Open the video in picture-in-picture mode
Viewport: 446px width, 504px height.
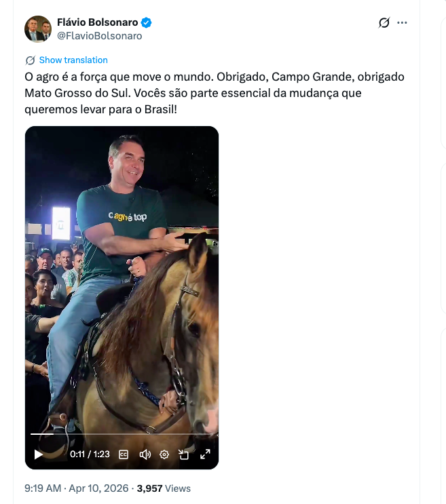coord(184,454)
